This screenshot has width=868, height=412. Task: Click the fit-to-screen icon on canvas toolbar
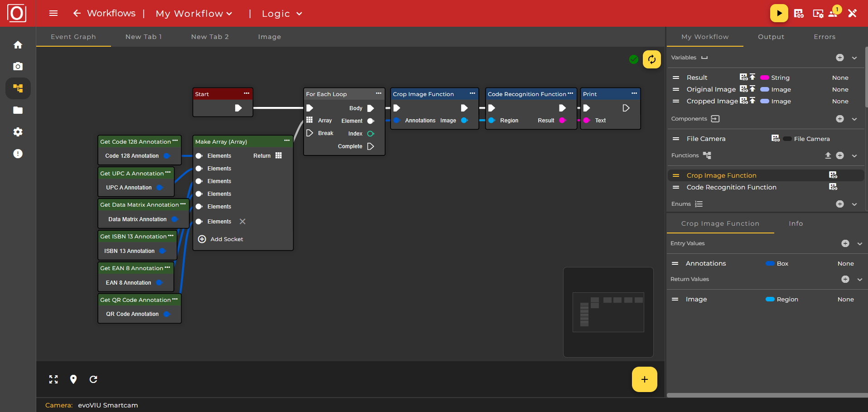pyautogui.click(x=53, y=379)
